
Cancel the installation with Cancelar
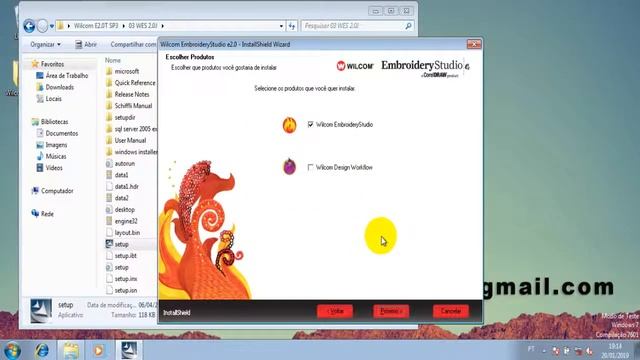pyautogui.click(x=451, y=311)
